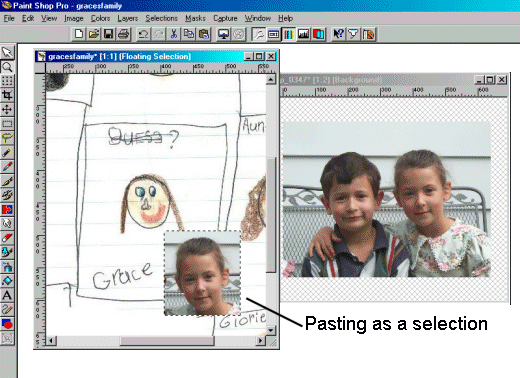Viewport: 520px width, 378px height.
Task: Undo the last action
Action: tap(144, 34)
